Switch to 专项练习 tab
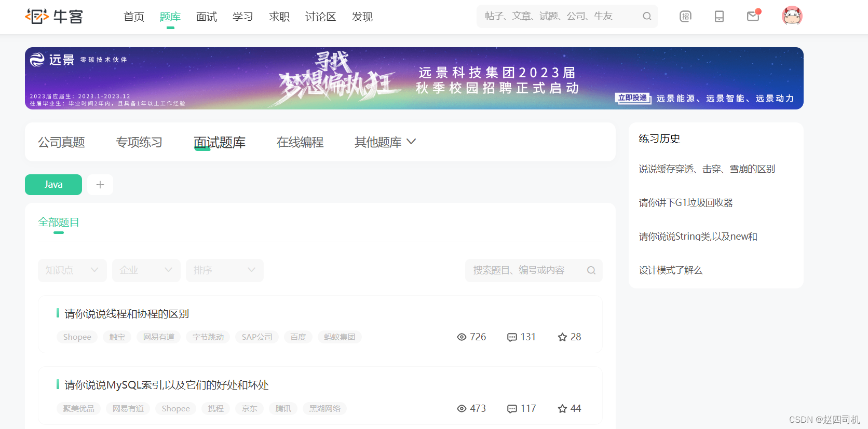 click(x=139, y=142)
